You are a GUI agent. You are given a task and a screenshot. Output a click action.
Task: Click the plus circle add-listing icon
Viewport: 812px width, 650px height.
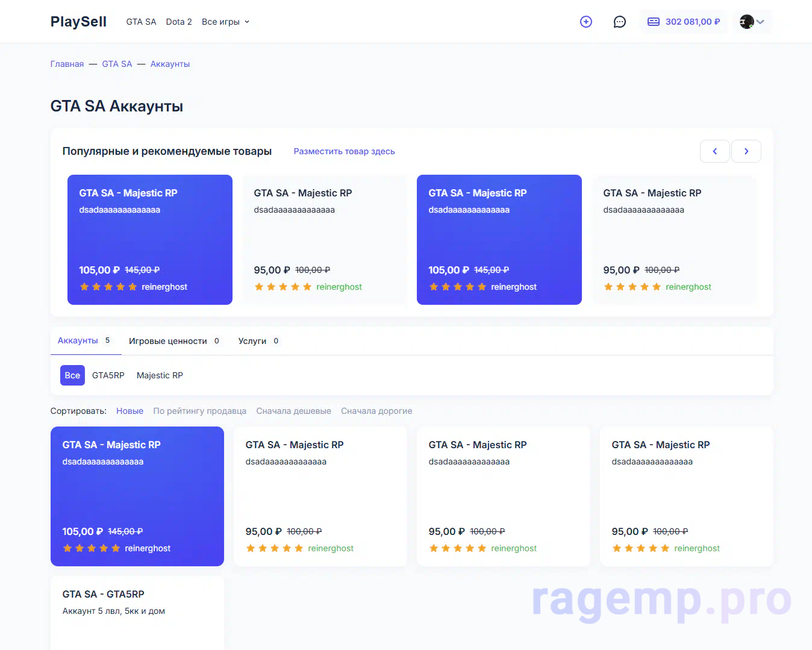586,22
